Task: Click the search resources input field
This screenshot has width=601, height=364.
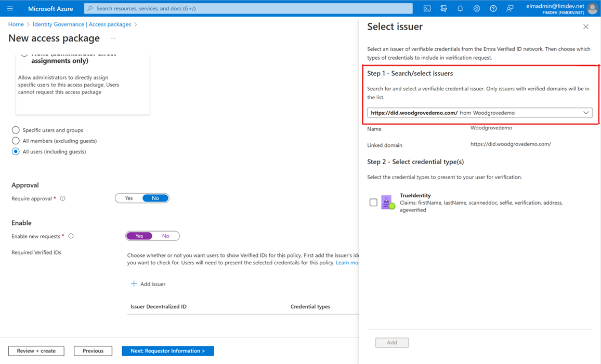Action: 250,8
